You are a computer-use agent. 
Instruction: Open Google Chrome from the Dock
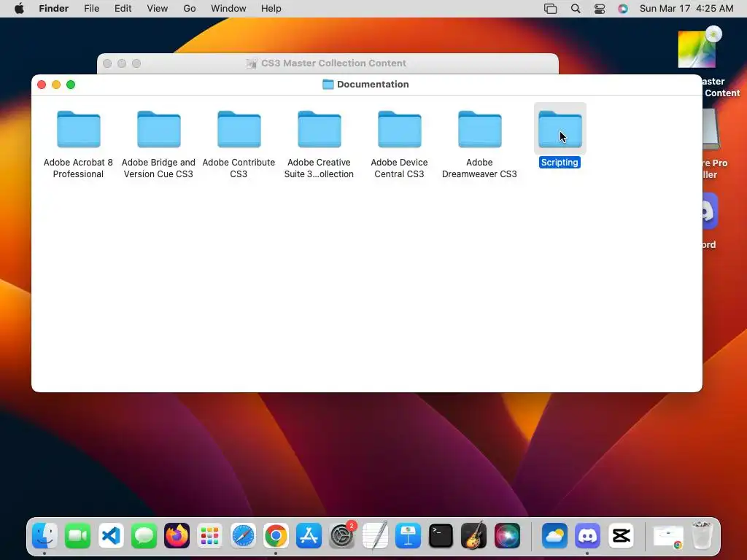point(276,536)
